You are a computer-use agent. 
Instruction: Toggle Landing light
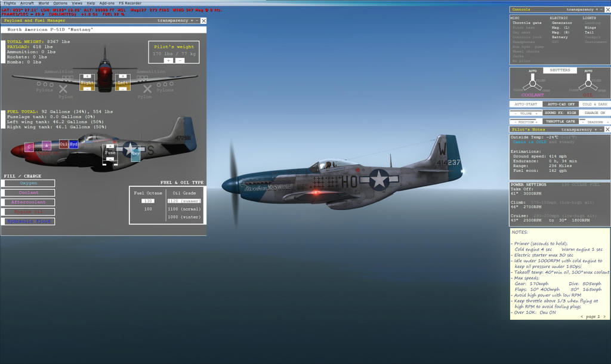tap(593, 23)
